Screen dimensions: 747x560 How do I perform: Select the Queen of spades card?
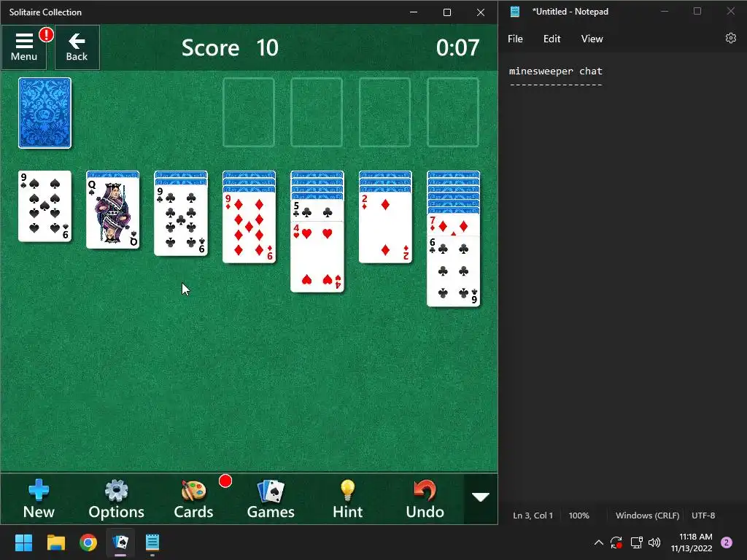click(113, 214)
